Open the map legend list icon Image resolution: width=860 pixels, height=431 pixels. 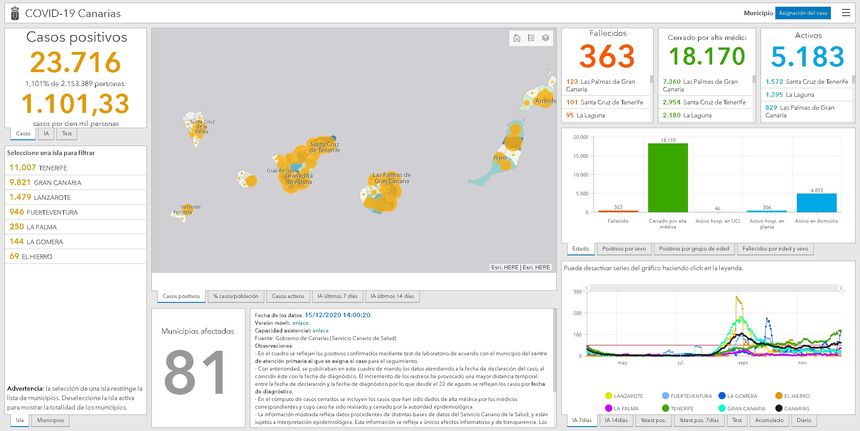(x=531, y=38)
